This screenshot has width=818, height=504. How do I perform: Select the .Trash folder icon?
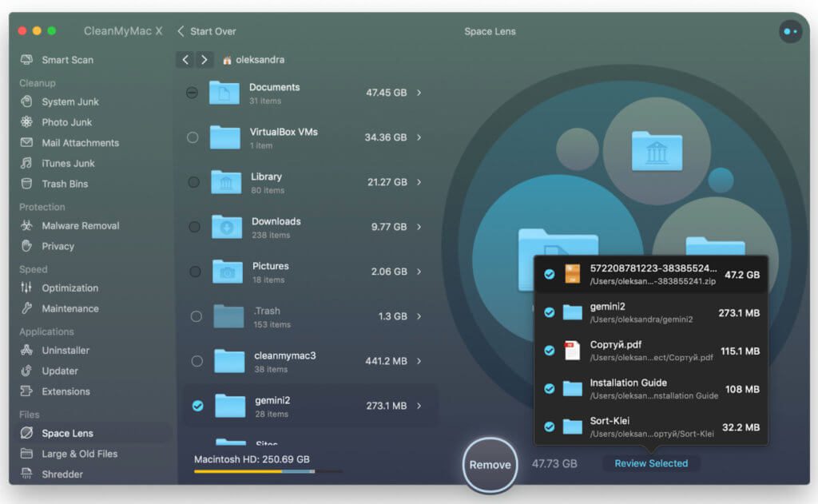[228, 316]
